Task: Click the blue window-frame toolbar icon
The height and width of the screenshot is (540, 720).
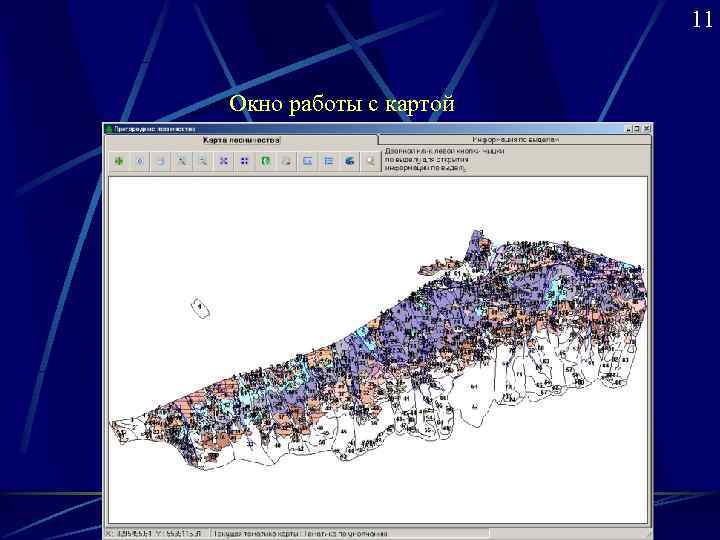Action: coord(308,161)
